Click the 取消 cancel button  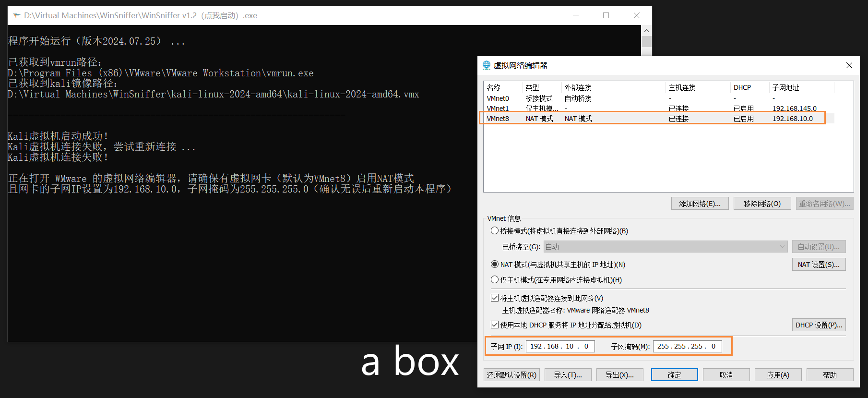coord(726,375)
